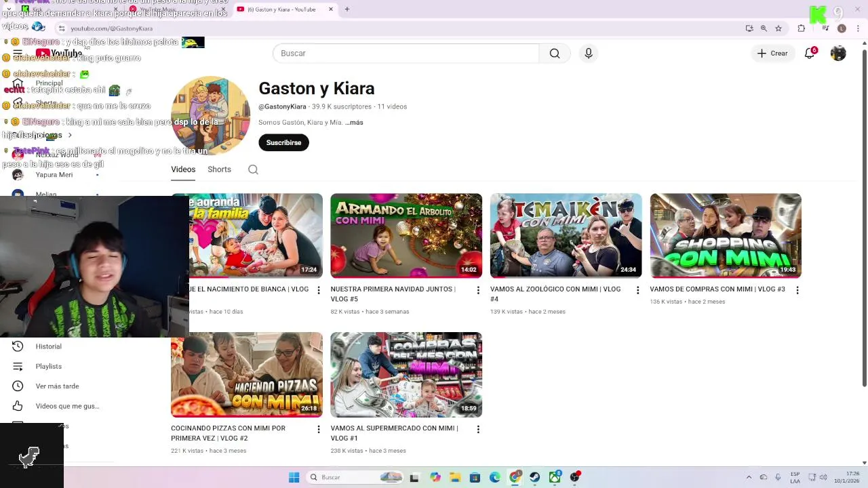Viewport: 868px width, 488px height.
Task: Subscribe with Suscribirse button
Action: pyautogui.click(x=283, y=143)
